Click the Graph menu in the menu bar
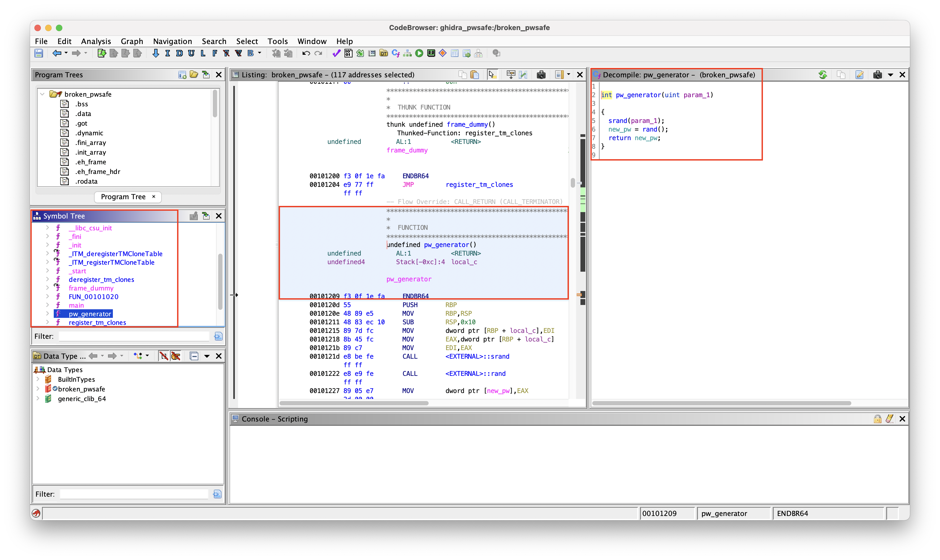This screenshot has width=940, height=560. tap(131, 41)
